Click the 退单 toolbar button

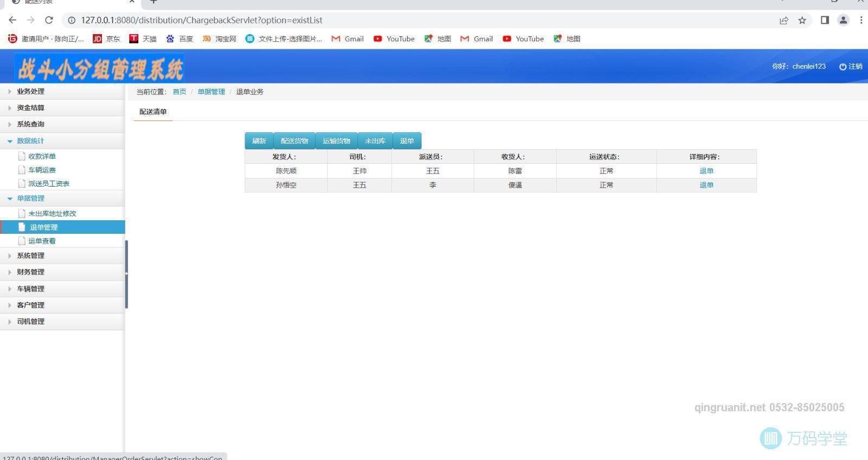pos(407,140)
